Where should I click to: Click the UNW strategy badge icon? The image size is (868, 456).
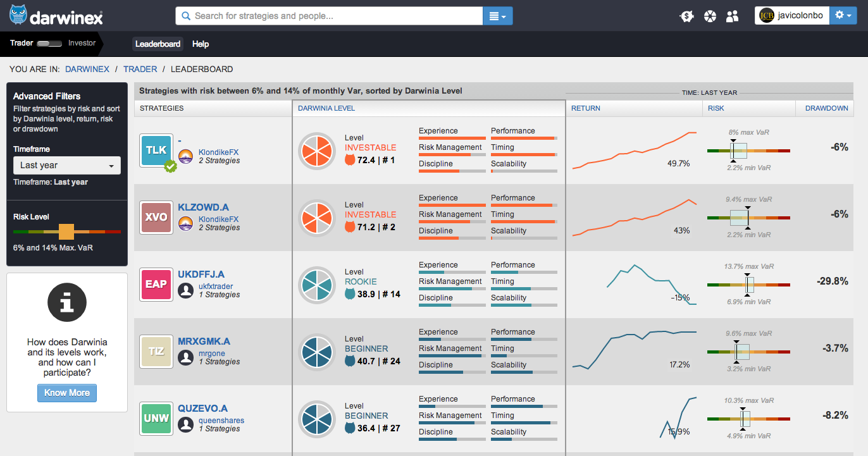[x=156, y=419]
